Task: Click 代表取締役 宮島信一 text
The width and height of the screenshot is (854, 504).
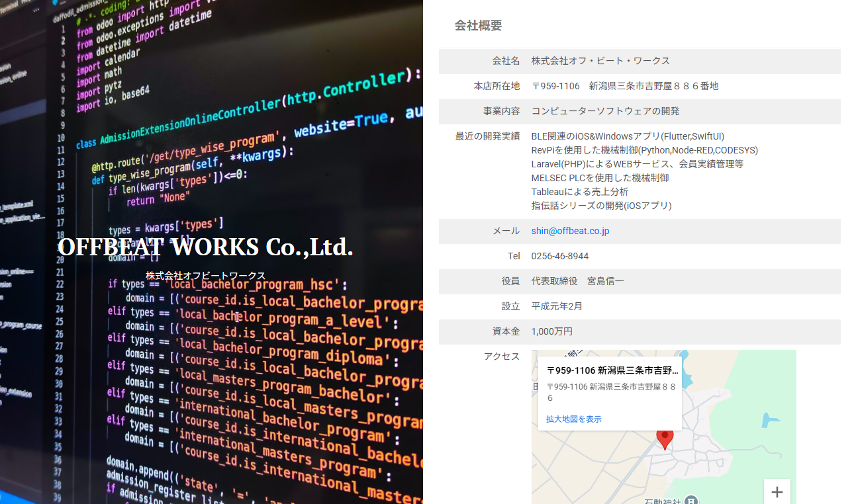Action: (577, 281)
